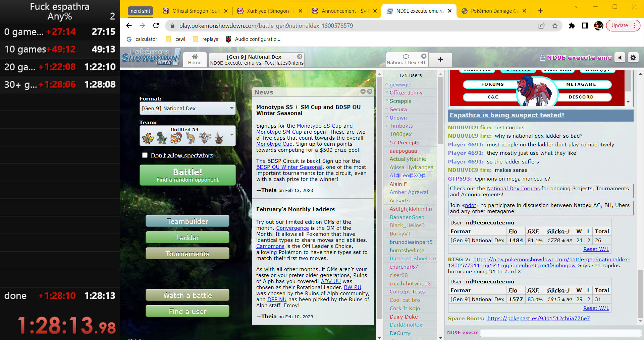Open Tournaments
Viewport: 644px width, 340px height.
click(x=187, y=254)
